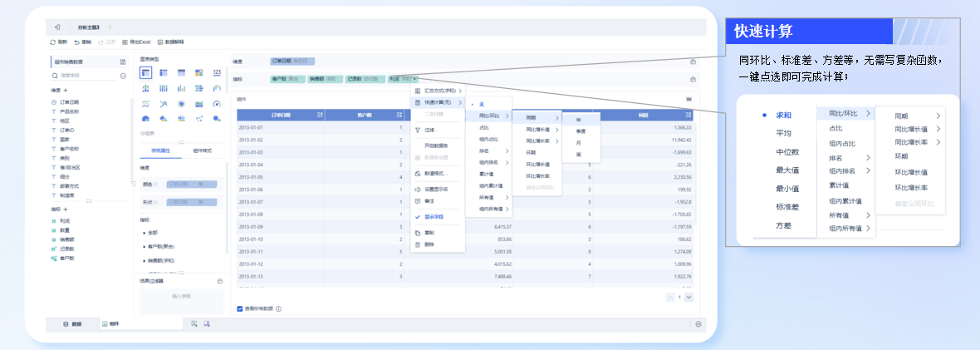The height and width of the screenshot is (350, 980).
Task: Toggle the 查看所有数据 checkbox
Action: tap(240, 308)
